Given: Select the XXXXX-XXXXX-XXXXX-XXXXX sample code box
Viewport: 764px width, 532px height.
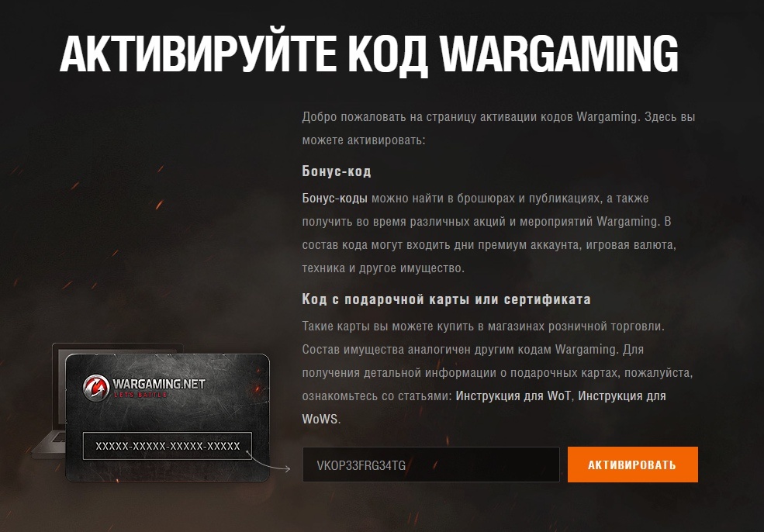Looking at the screenshot, I should tap(168, 446).
